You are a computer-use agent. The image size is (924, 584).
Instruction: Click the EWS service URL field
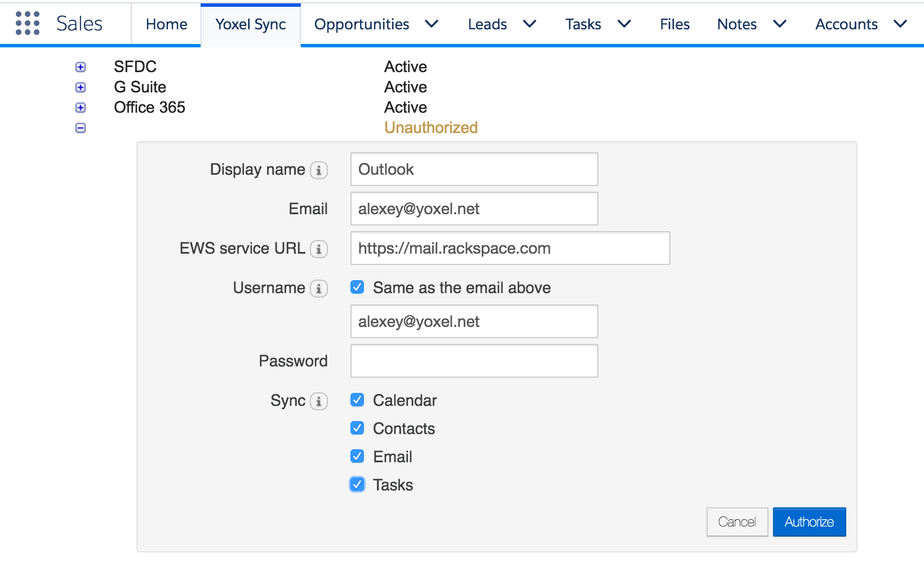pyautogui.click(x=510, y=248)
